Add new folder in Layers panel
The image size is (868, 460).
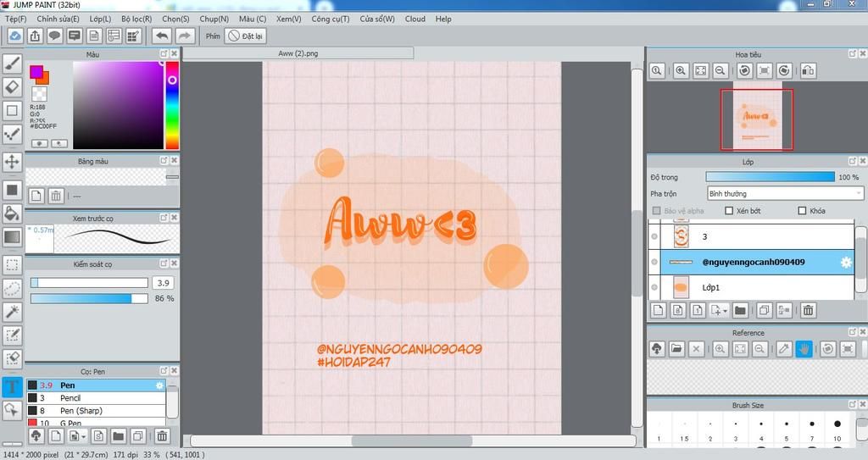coord(740,311)
